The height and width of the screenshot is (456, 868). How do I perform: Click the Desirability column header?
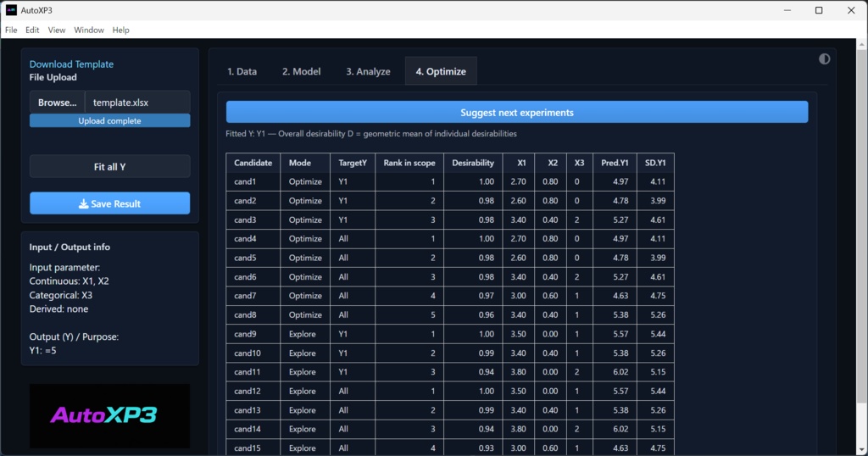pos(473,163)
